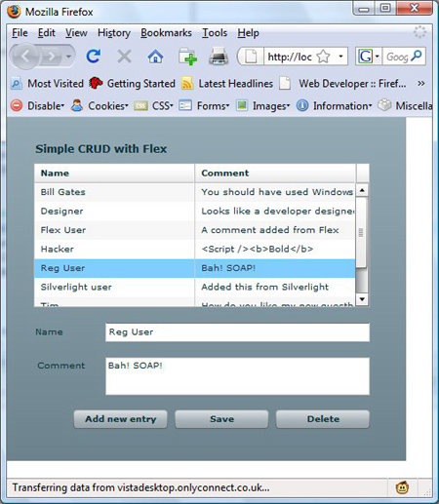Open the Web Developer :: Firef... bookmark
Viewport: 439px width, 504px height.
point(342,84)
